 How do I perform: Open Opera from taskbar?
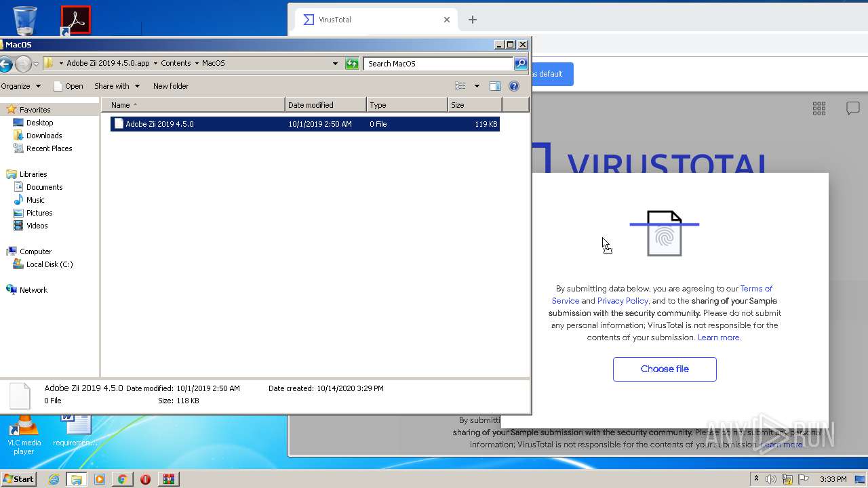[145, 479]
